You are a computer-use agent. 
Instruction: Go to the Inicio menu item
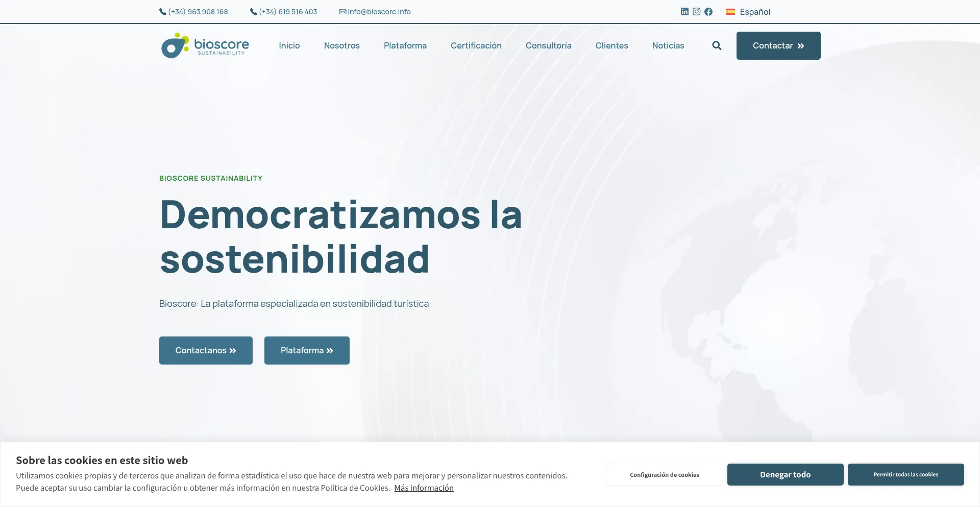click(289, 45)
